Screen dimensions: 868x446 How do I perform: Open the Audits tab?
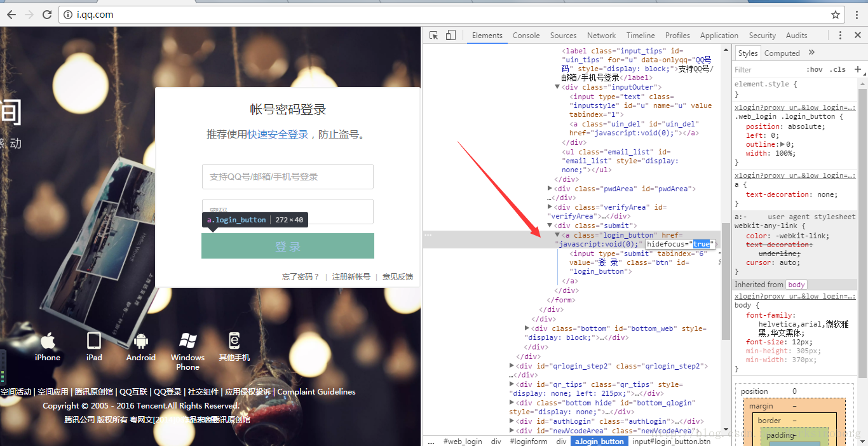pos(796,36)
